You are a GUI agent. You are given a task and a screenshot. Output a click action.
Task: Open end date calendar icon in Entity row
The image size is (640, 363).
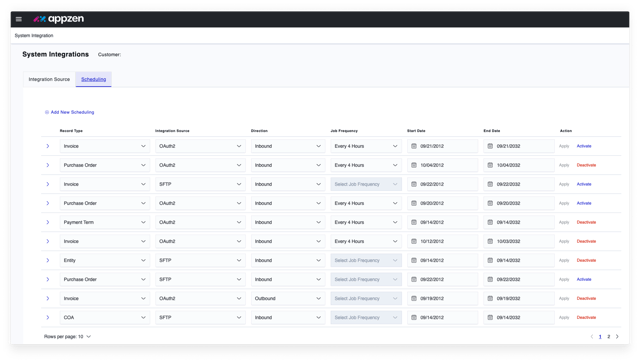coord(490,261)
